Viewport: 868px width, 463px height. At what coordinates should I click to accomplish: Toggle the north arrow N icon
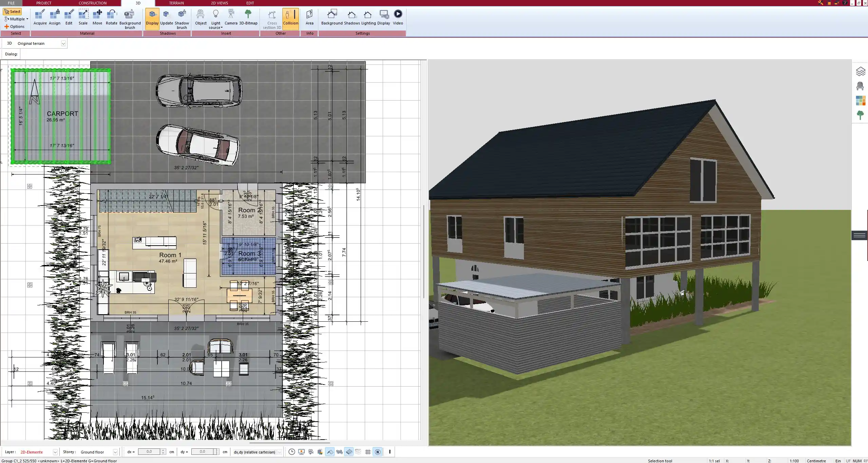378,452
